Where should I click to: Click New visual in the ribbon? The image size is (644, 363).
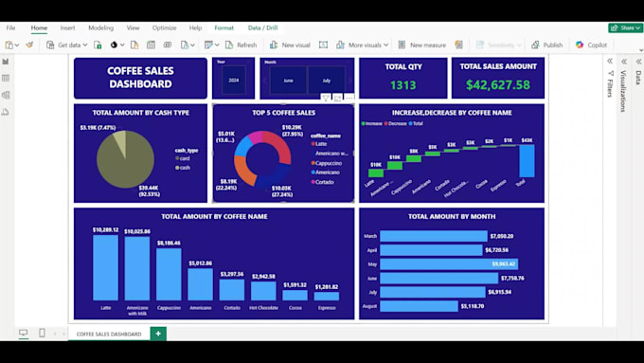[290, 45]
